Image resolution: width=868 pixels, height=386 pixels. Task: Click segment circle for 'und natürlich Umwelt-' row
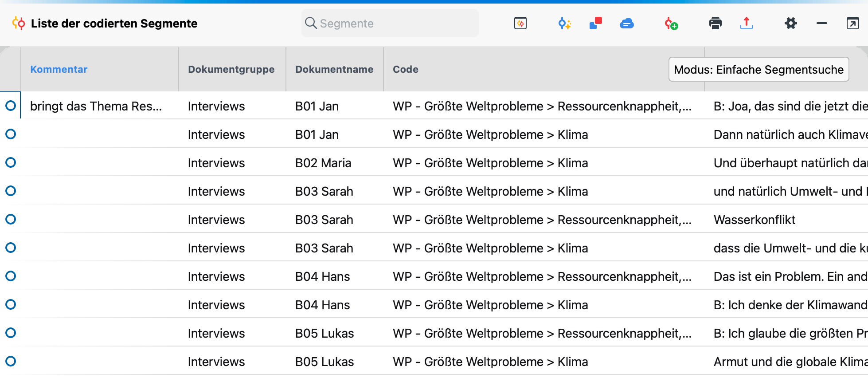pyautogui.click(x=11, y=191)
